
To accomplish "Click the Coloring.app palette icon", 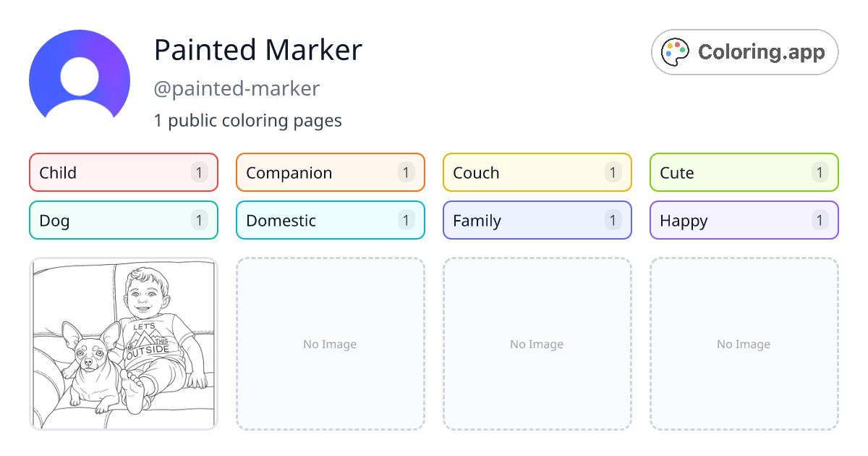I will point(676,52).
